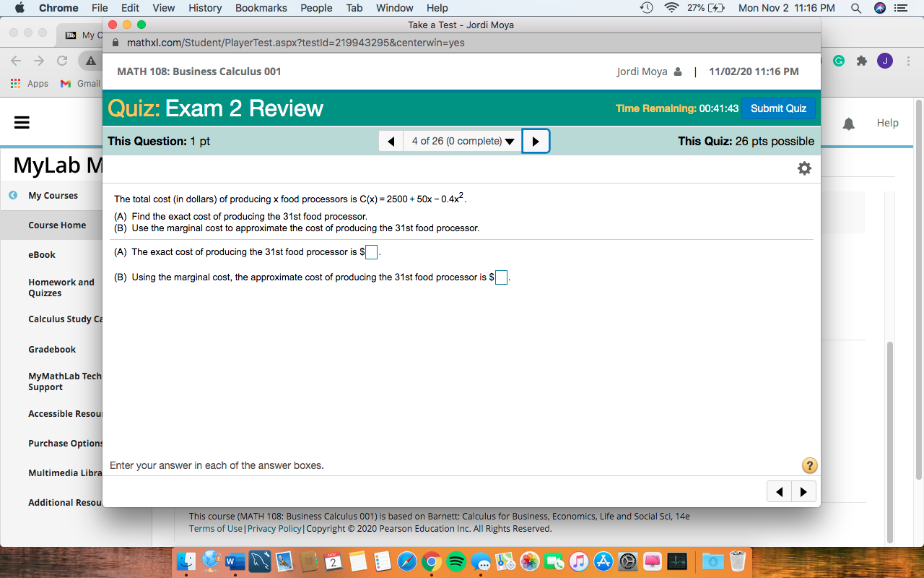The image size is (924, 578).
Task: Open FaceTime from the Dock
Action: click(x=554, y=561)
